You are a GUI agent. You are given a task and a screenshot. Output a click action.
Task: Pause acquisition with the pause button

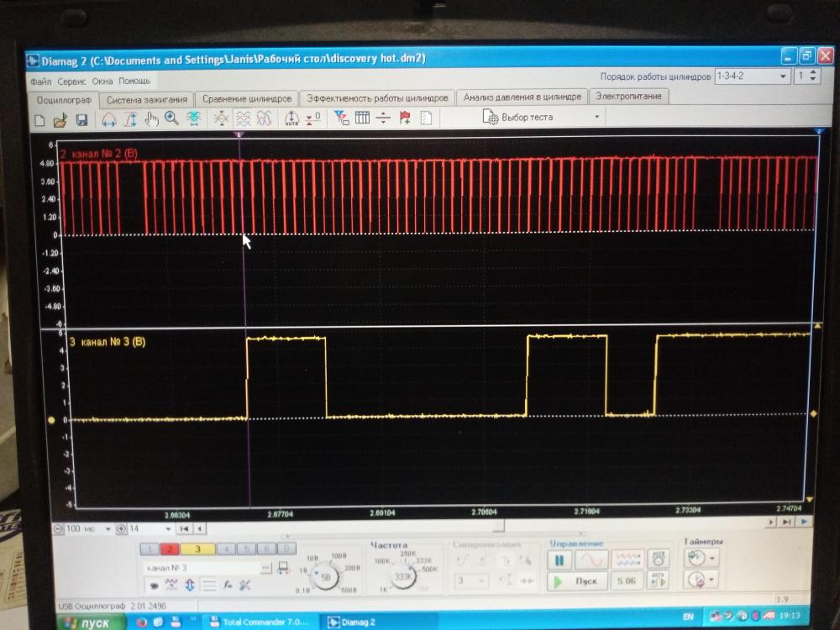click(559, 561)
